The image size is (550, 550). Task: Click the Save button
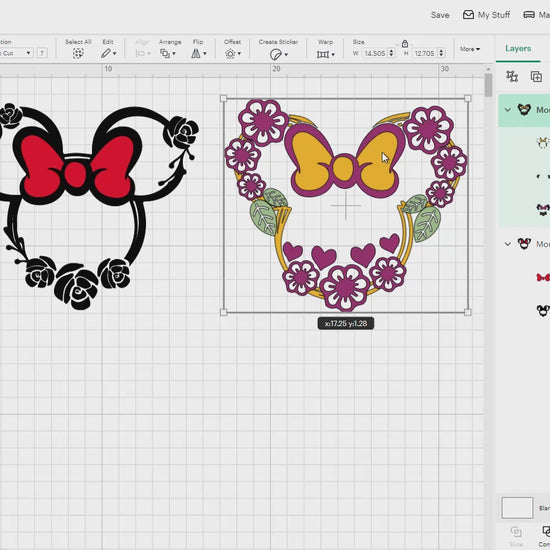click(x=440, y=15)
